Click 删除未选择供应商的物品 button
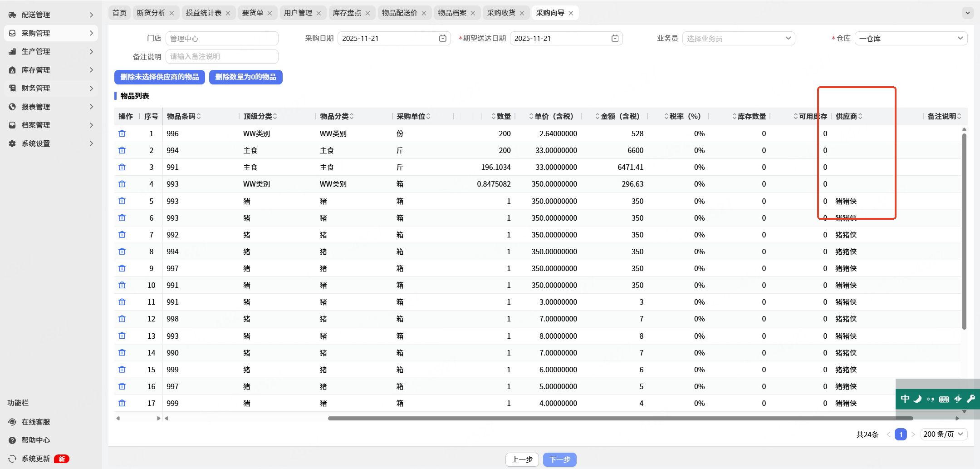Image resolution: width=980 pixels, height=469 pixels. pyautogui.click(x=160, y=77)
